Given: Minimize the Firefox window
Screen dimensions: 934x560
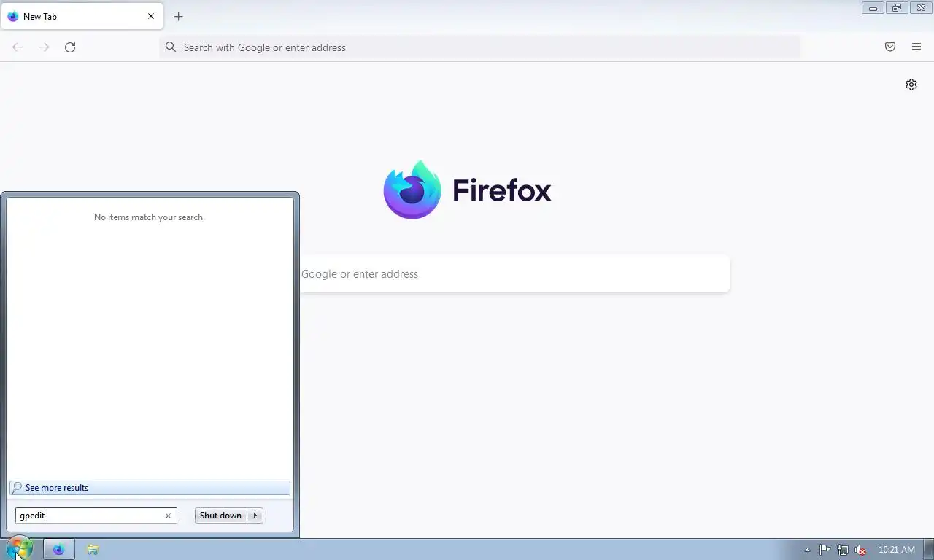Looking at the screenshot, I should point(873,8).
